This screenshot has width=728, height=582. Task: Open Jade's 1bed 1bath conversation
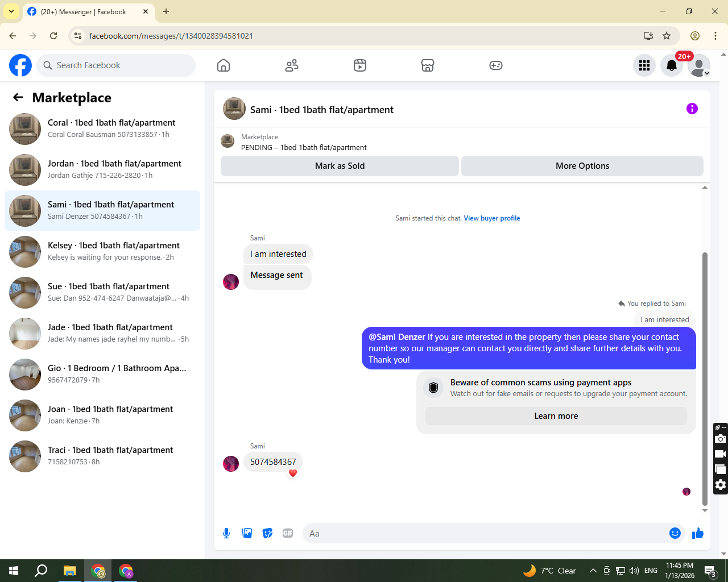coord(102,334)
